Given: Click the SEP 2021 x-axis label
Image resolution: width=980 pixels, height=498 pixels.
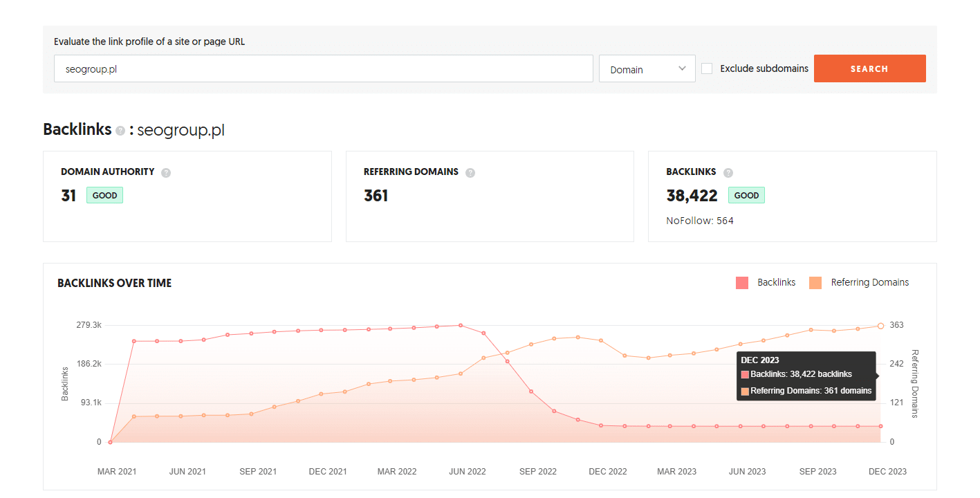Looking at the screenshot, I should tap(258, 472).
